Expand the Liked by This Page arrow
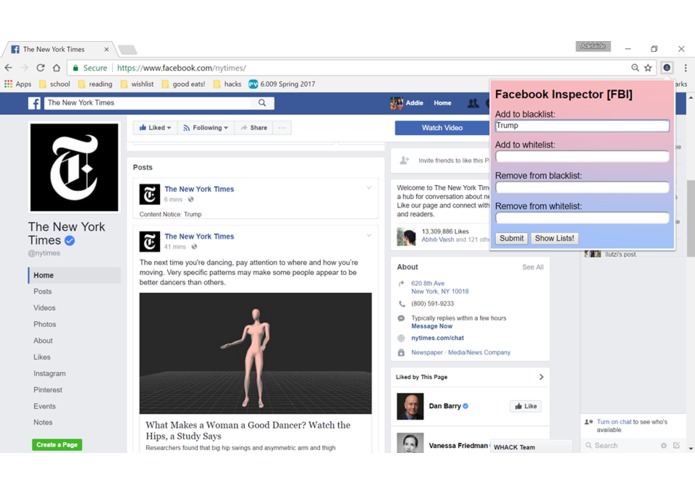The width and height of the screenshot is (695, 494). pos(541,377)
